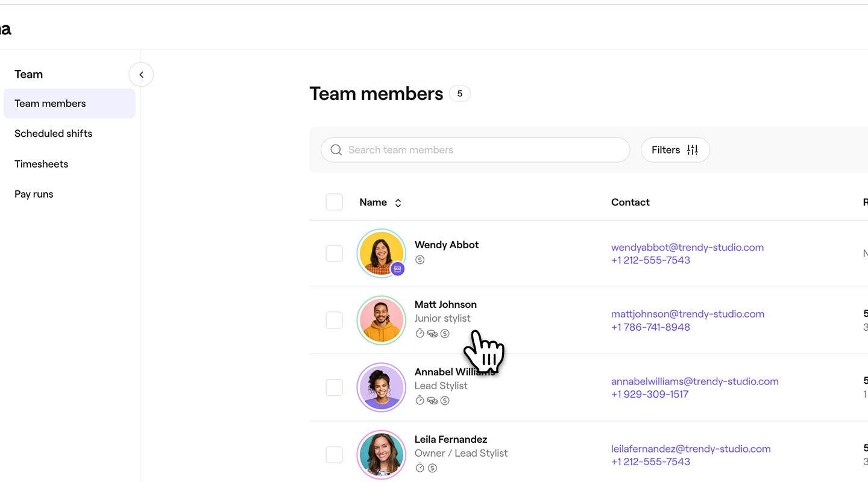Tick the checkbox next to Matt Johnson

pos(334,319)
